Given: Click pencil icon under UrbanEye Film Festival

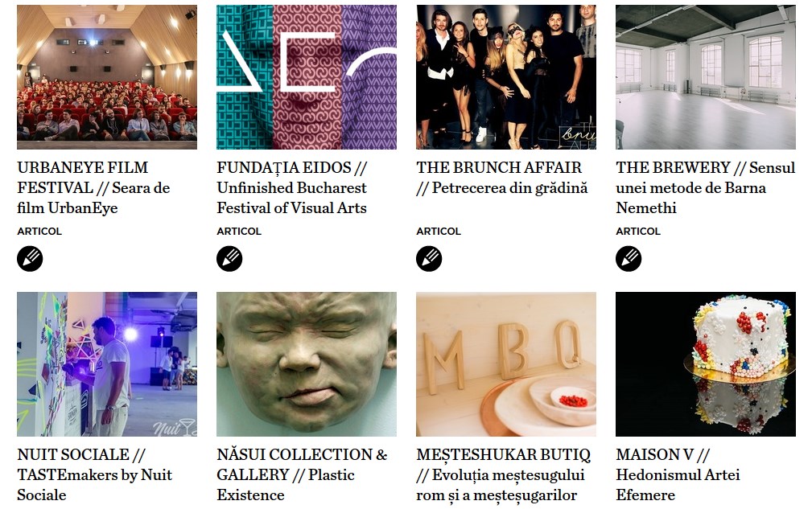Looking at the screenshot, I should 30,259.
